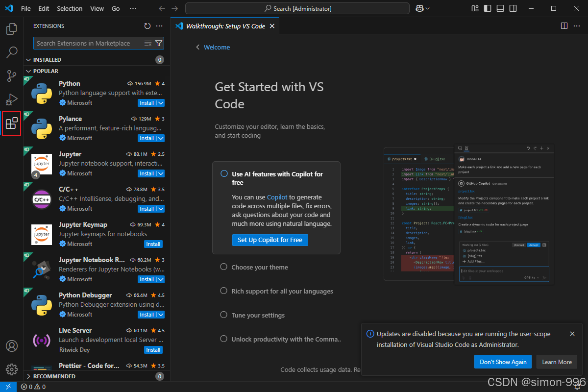Select Rich support for all your languages

[276, 291]
